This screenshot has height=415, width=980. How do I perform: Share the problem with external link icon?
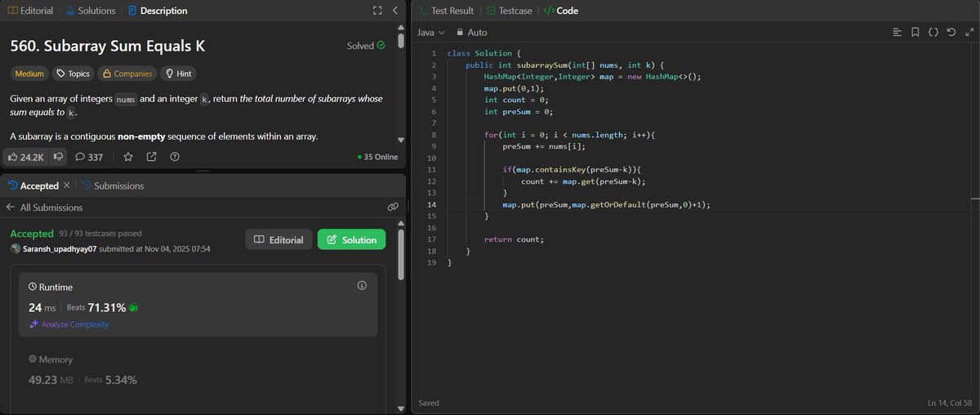(x=151, y=157)
